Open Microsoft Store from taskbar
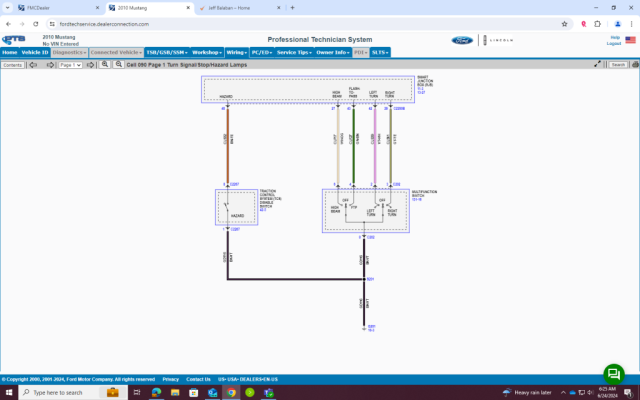640x400 pixels. 193,392
